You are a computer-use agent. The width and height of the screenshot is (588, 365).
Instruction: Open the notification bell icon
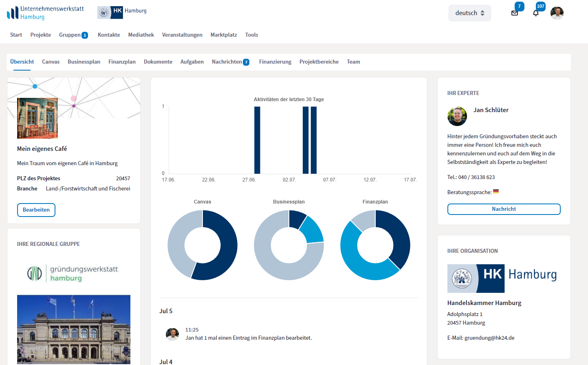coord(536,13)
